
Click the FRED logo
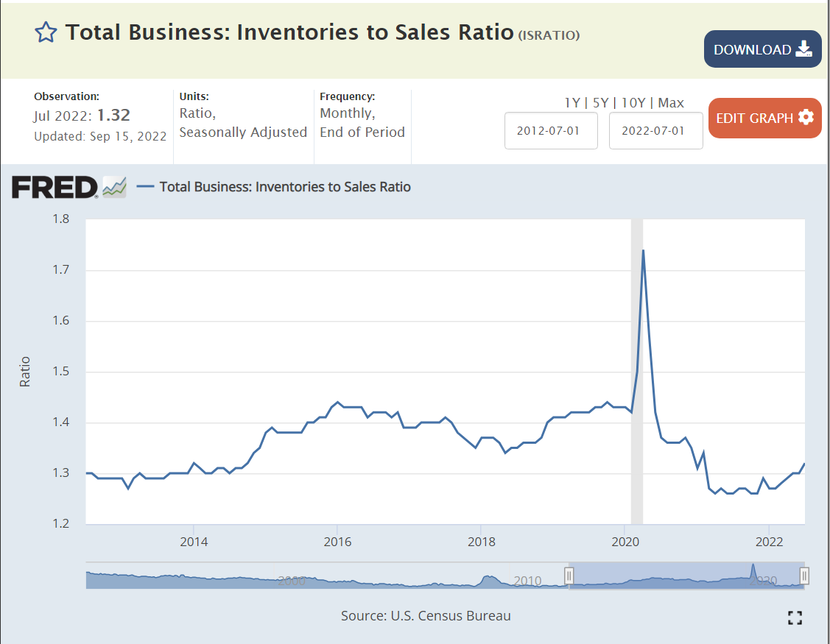pyautogui.click(x=54, y=188)
